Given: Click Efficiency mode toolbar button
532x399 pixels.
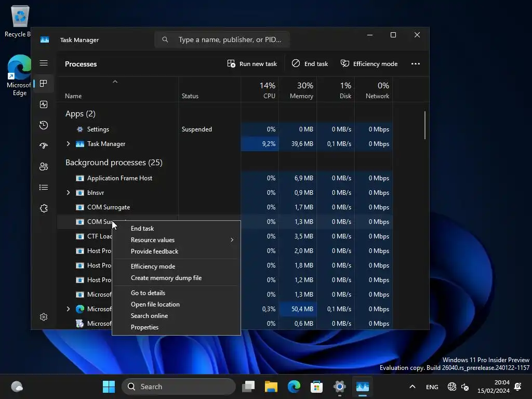Looking at the screenshot, I should point(369,64).
